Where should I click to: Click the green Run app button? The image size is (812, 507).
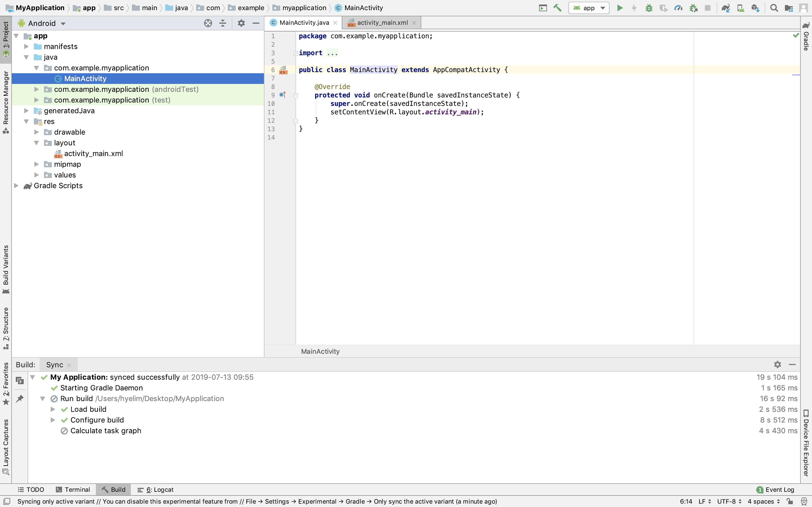pyautogui.click(x=620, y=8)
